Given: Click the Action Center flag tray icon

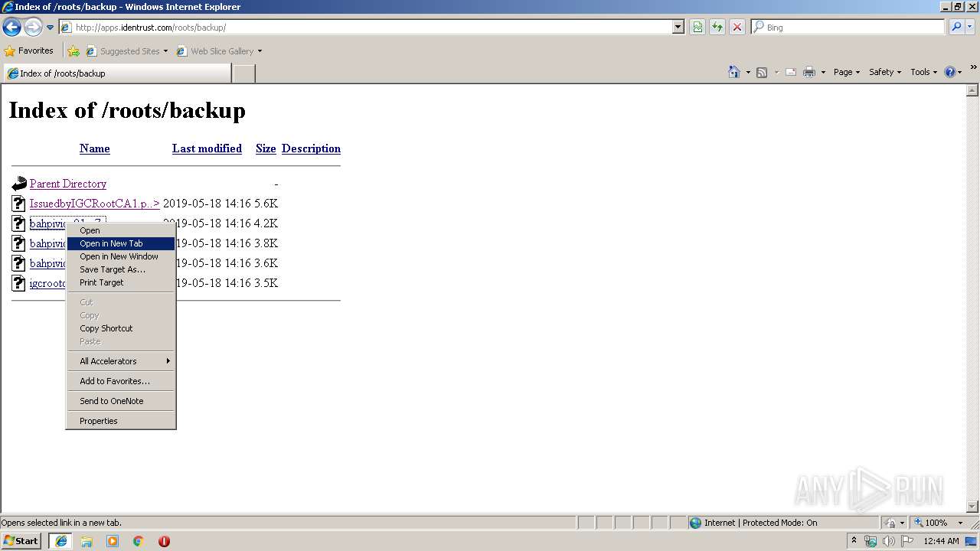Looking at the screenshot, I should 907,541.
